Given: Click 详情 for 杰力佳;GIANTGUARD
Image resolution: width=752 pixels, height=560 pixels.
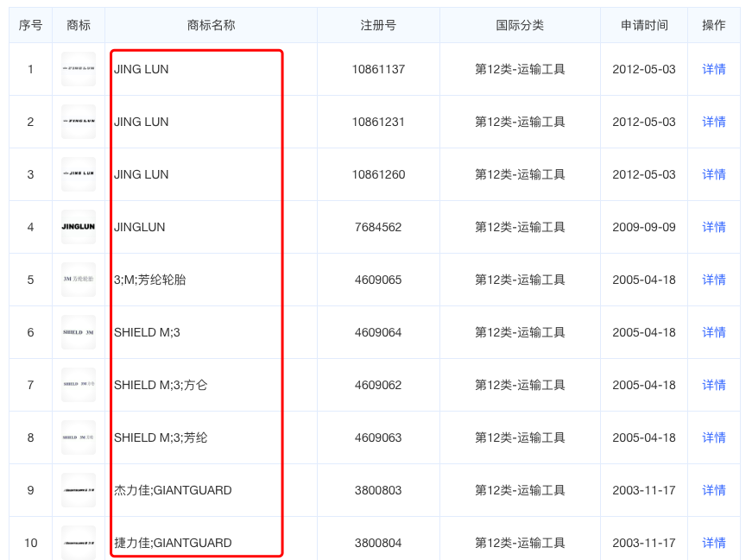Looking at the screenshot, I should pyautogui.click(x=714, y=490).
